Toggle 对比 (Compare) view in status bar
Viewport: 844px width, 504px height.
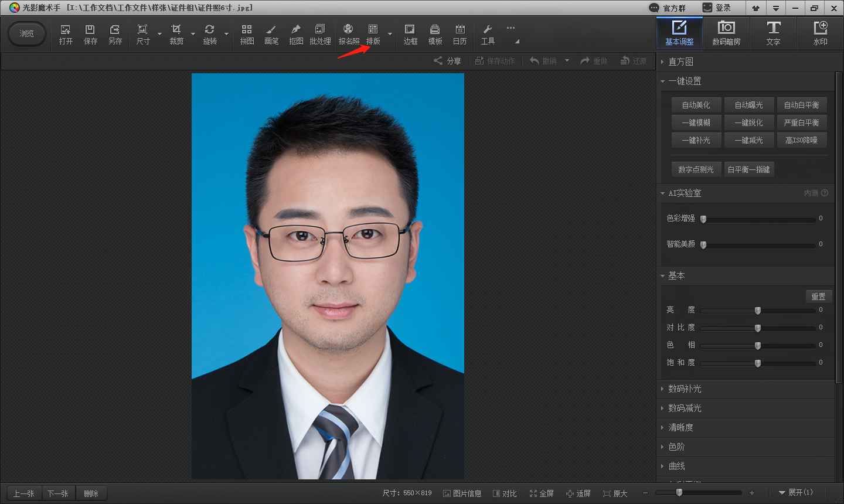(x=505, y=493)
